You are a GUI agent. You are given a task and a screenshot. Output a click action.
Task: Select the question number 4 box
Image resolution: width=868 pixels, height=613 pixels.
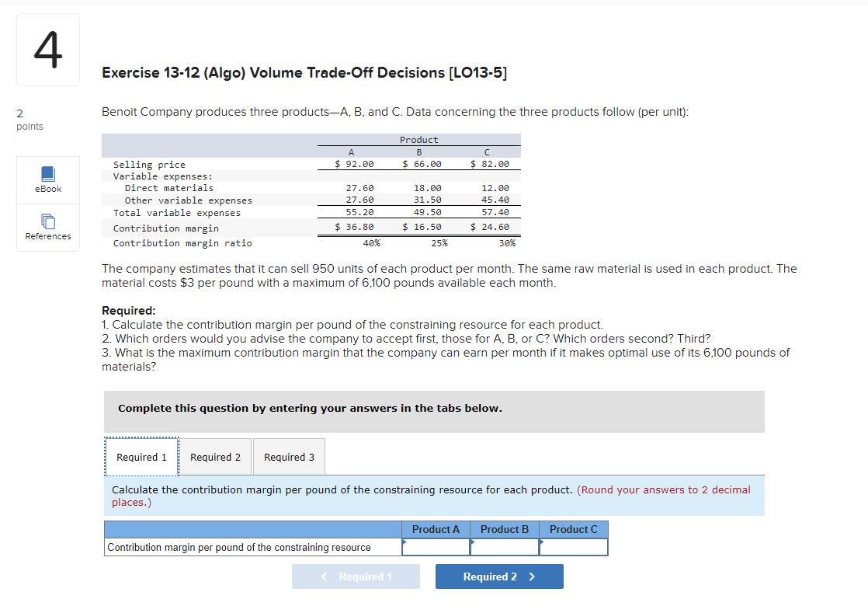coord(47,49)
